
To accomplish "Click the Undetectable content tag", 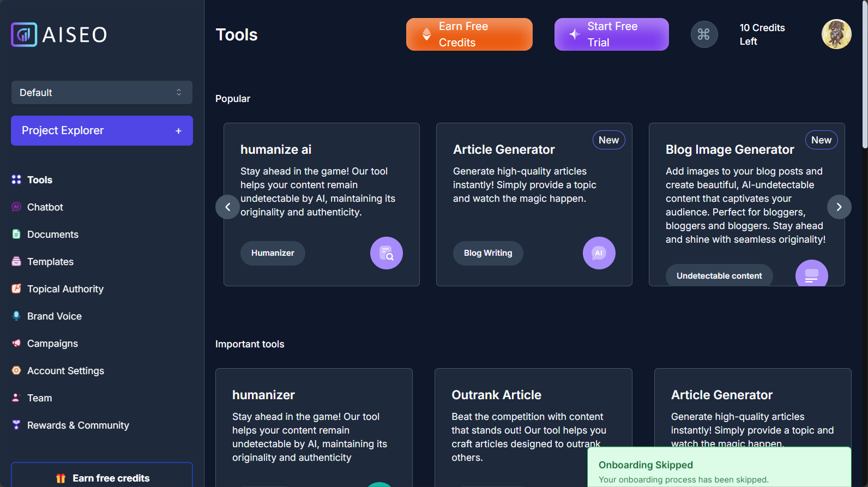I will 719,275.
